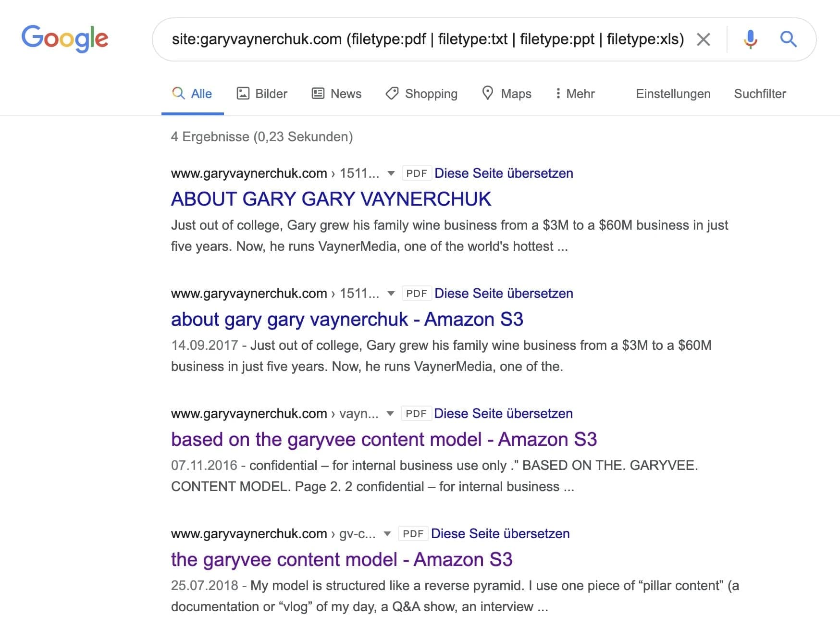Screen dimensions: 840x641
Task: Click the Google logo
Action: 65,38
